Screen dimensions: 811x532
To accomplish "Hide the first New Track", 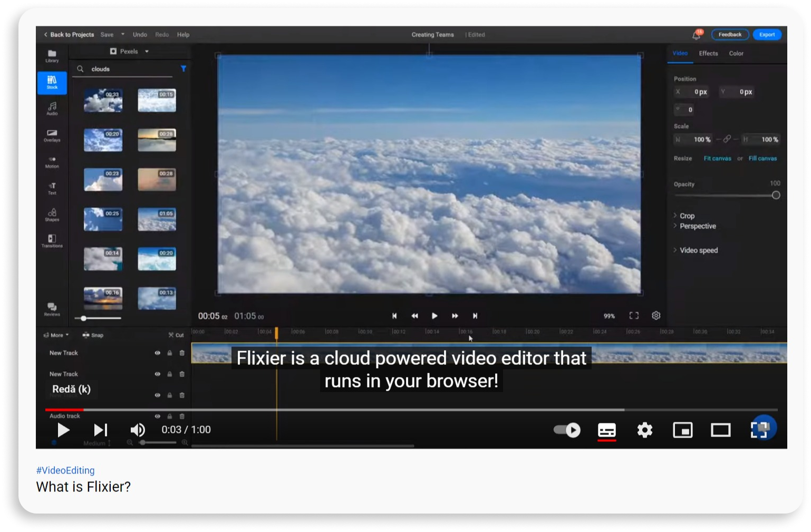I will tap(157, 353).
